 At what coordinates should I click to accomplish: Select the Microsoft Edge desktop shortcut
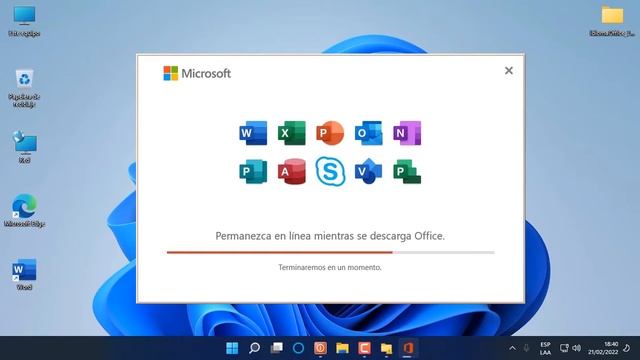click(x=24, y=210)
